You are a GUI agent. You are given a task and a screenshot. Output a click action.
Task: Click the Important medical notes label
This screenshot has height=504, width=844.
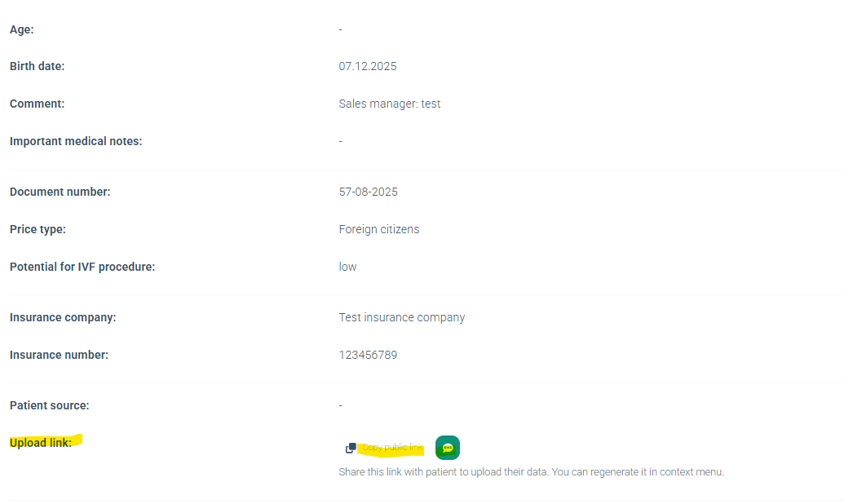76,141
